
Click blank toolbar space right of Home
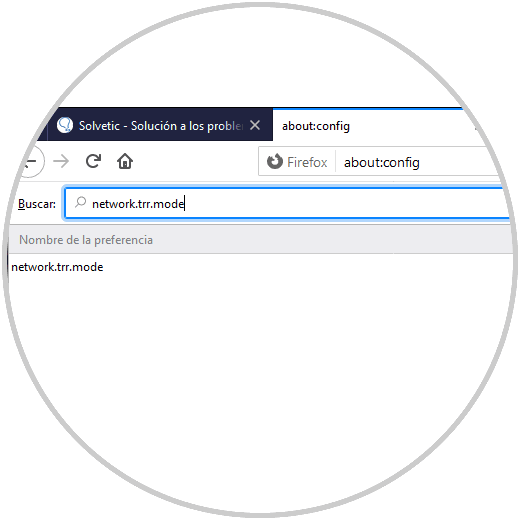(x=197, y=161)
